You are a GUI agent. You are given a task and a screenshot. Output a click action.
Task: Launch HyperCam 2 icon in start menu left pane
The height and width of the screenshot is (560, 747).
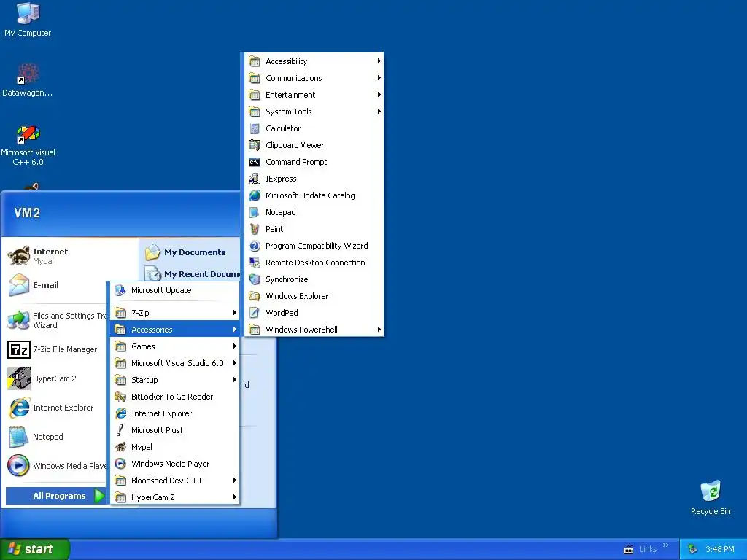[19, 378]
